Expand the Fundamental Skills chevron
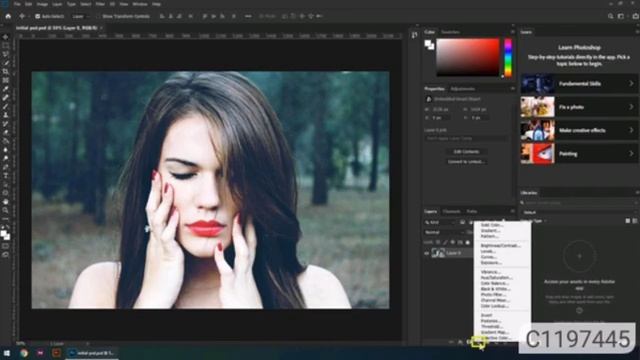Screen dimensions: 640x360 (x=631, y=83)
